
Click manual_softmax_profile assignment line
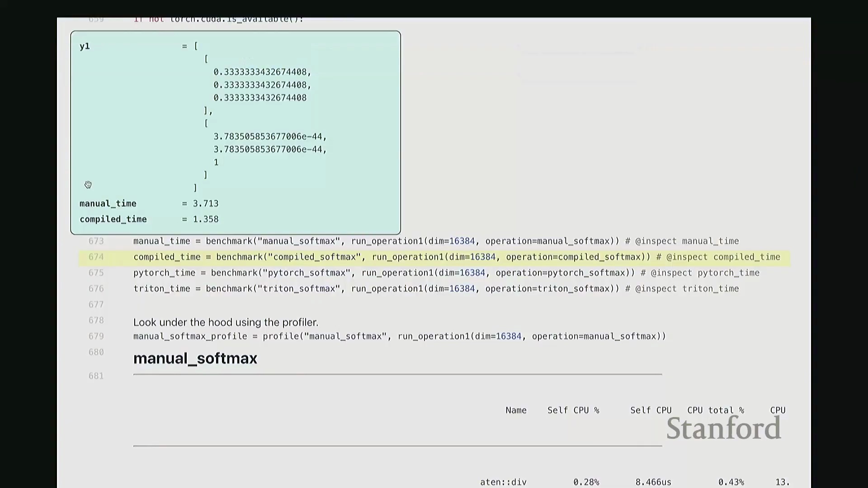(x=399, y=336)
